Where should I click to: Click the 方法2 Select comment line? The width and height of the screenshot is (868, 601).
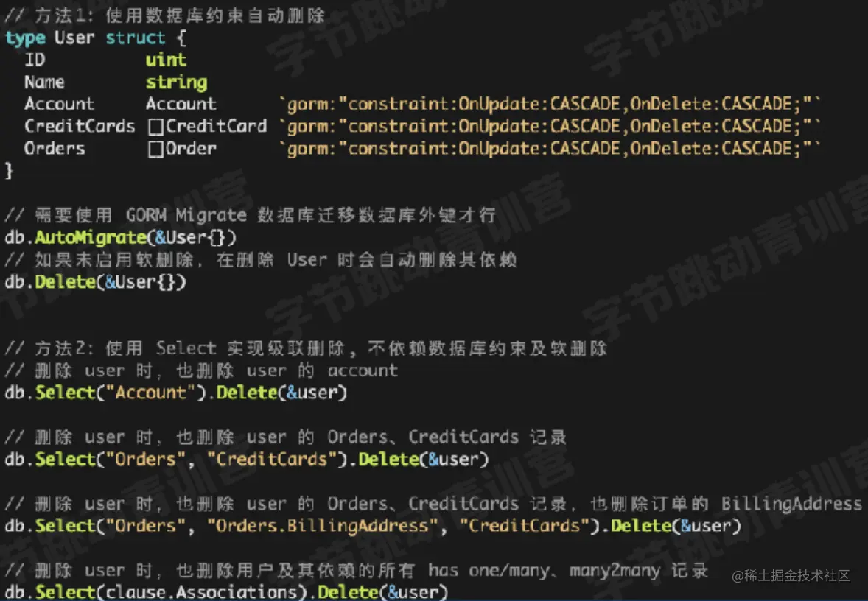coord(306,348)
